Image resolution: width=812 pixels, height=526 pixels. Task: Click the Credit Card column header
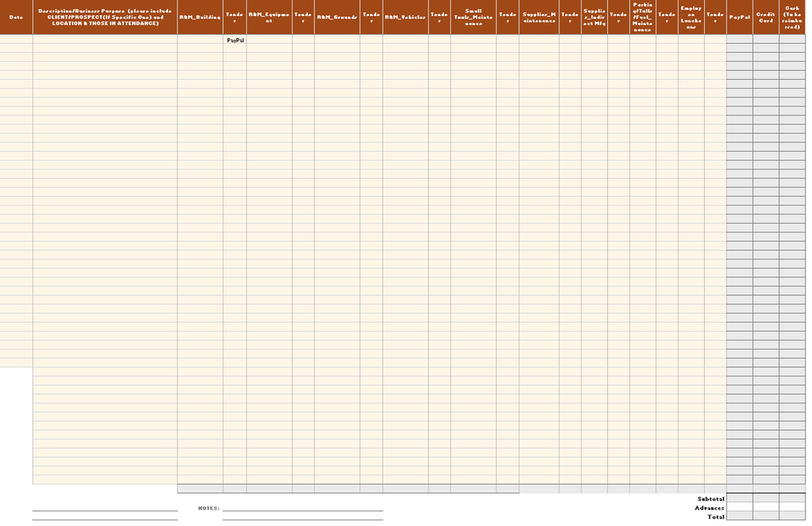point(766,17)
